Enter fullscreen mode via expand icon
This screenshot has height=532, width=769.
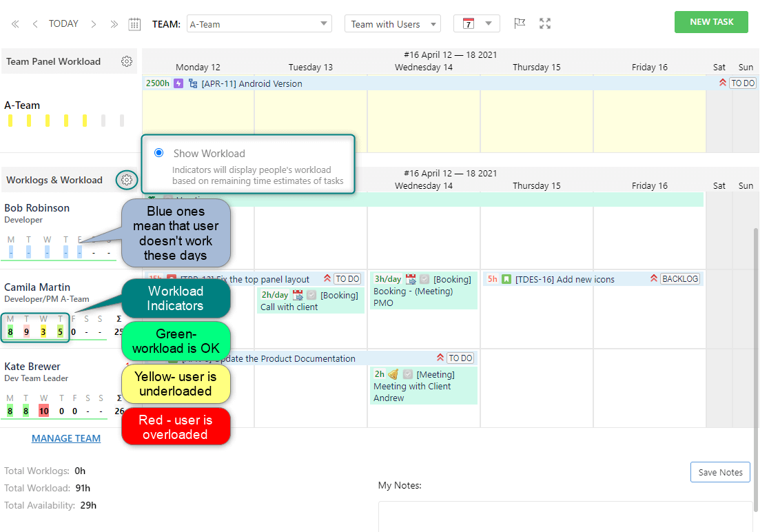545,23
